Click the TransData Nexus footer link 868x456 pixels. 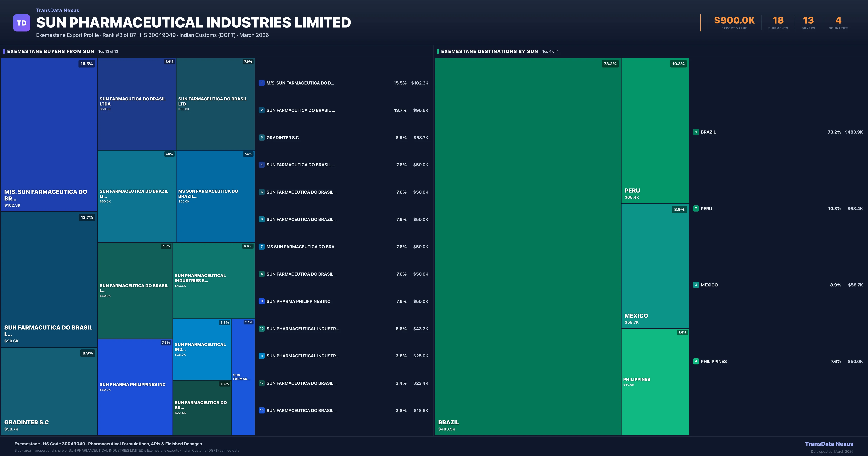[830, 444]
